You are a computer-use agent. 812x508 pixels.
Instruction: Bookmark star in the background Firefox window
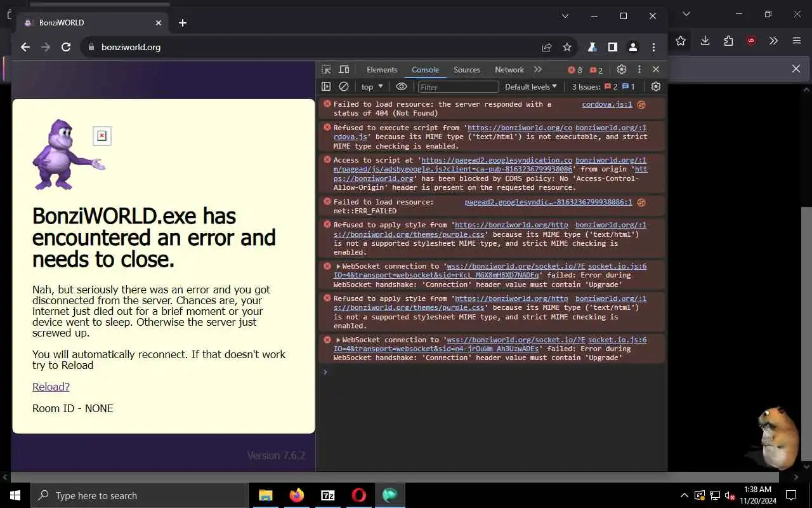[x=681, y=41]
